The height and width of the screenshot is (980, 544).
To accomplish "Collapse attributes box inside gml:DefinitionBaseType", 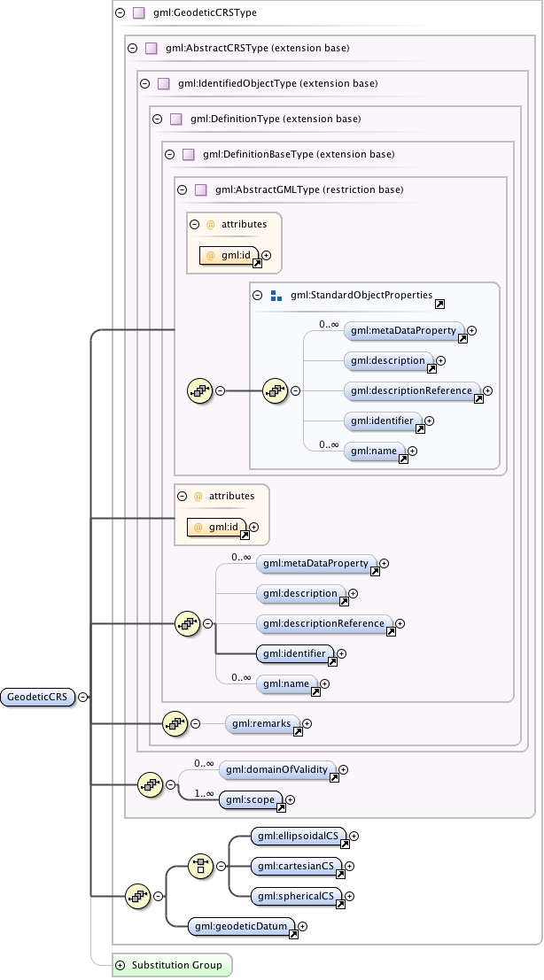I will pos(182,497).
